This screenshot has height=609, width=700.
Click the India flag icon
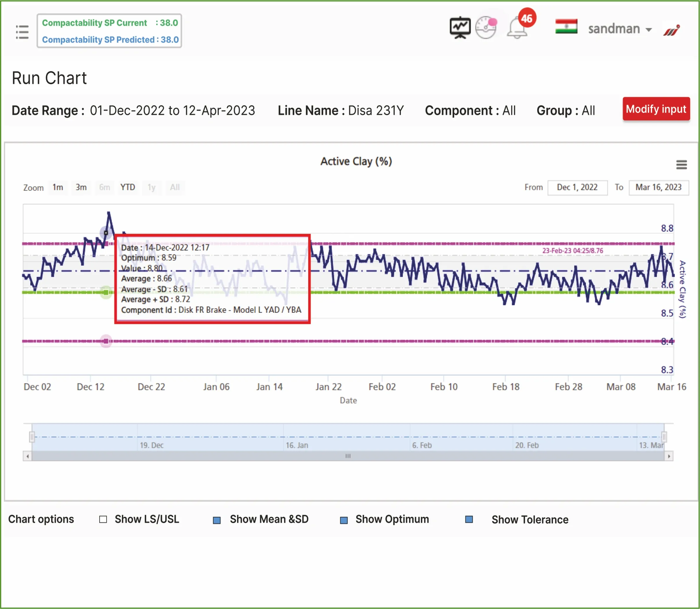[566, 27]
